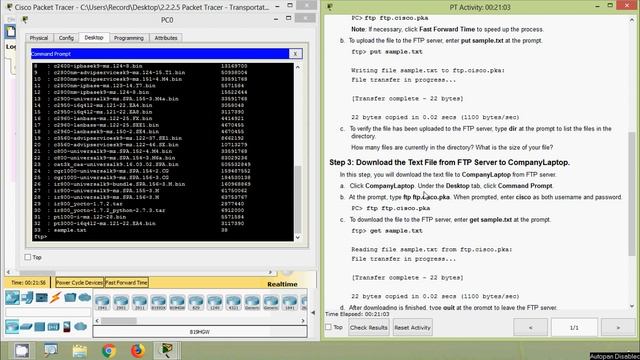
Task: Click right arrow of device list scrollbar
Action: 303,321
